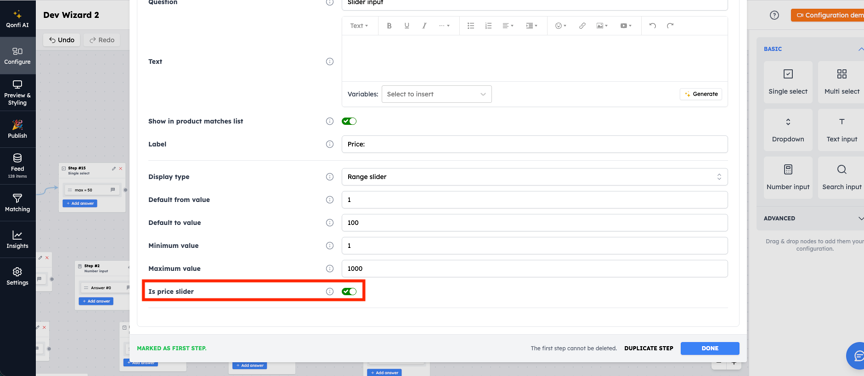Open more formatting options dropdown
This screenshot has height=376, width=864.
click(444, 26)
